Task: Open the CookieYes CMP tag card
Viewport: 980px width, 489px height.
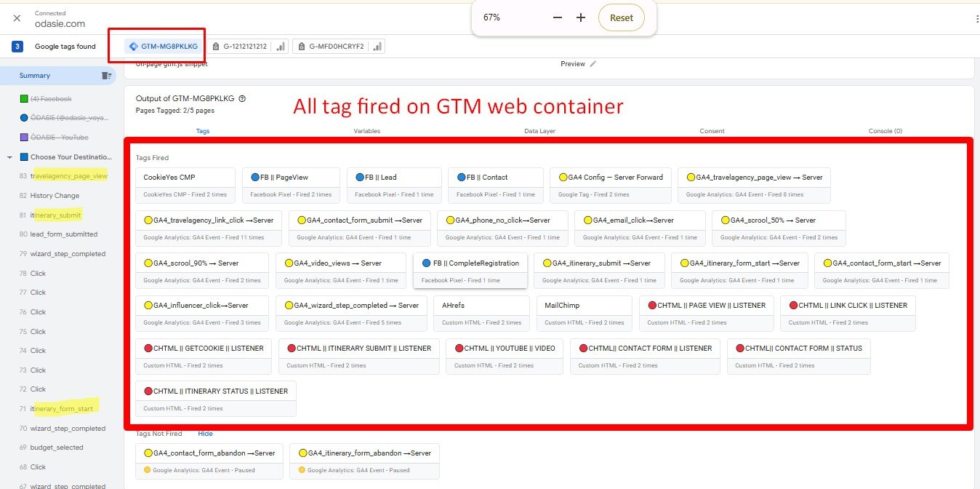Action: point(185,185)
